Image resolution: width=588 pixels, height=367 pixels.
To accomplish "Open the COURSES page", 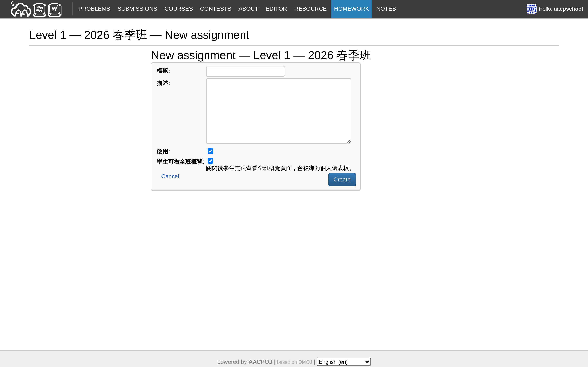I will point(179,9).
